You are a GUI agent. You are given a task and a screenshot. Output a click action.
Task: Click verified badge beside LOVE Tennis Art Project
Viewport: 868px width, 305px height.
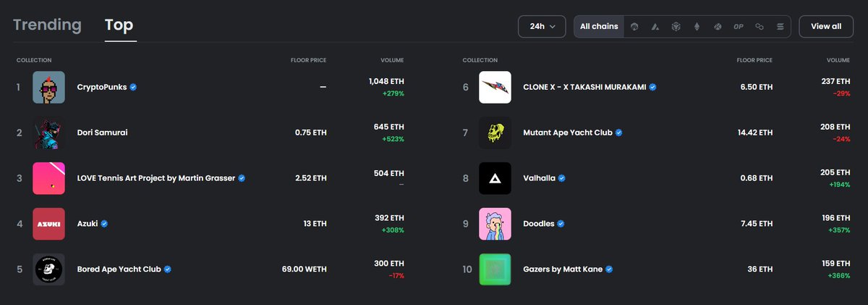coord(242,178)
